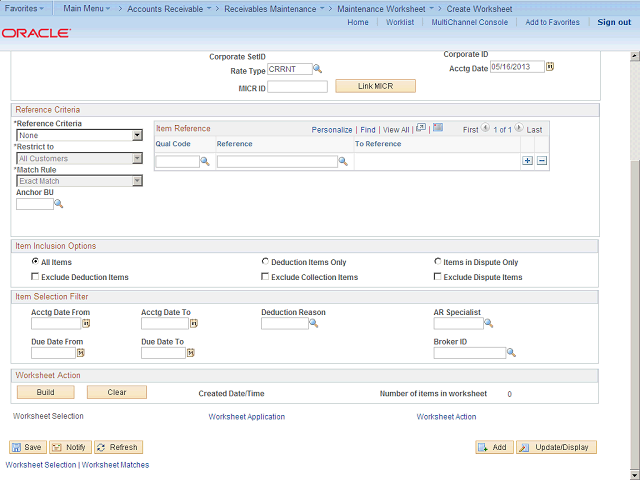The width and height of the screenshot is (640, 480).
Task: Click the Sign out link
Action: tap(614, 22)
